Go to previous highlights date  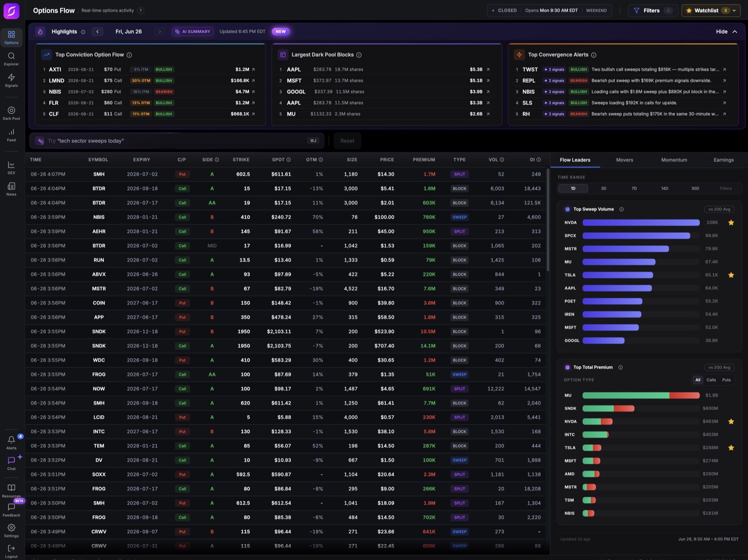coord(97,32)
